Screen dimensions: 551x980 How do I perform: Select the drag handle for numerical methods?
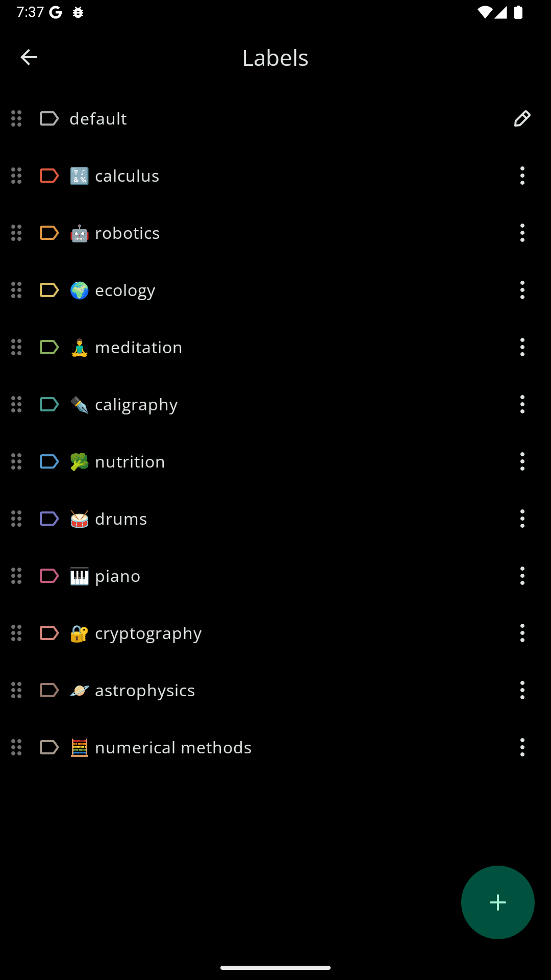(16, 747)
